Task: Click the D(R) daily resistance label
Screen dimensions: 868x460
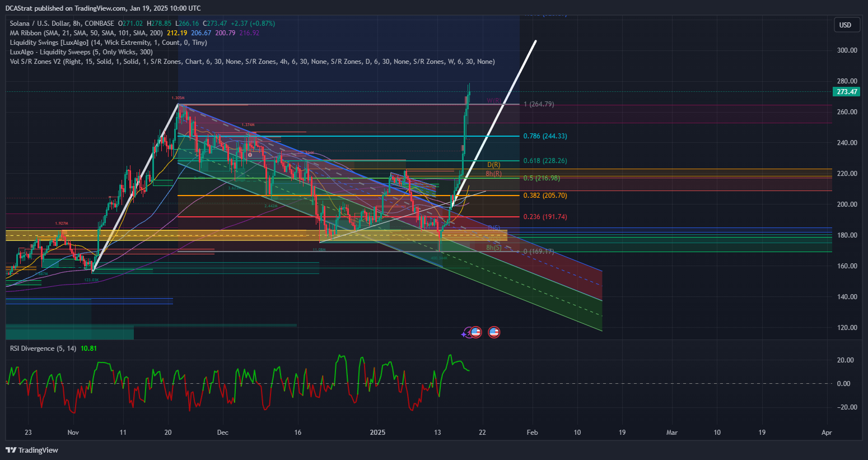Action: [x=494, y=165]
